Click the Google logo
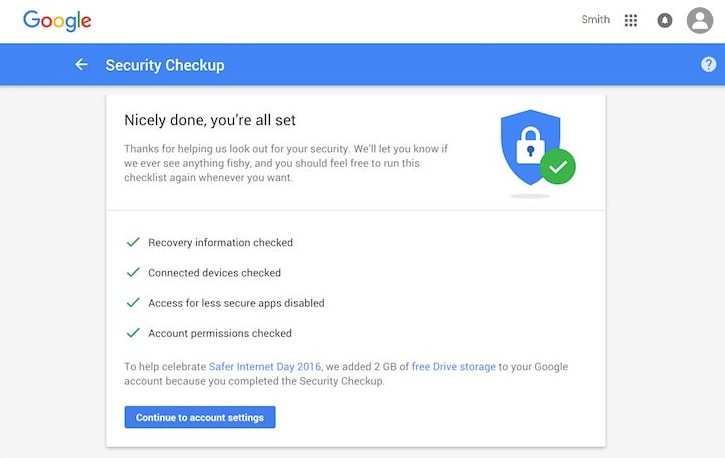725x458 pixels. [57, 21]
